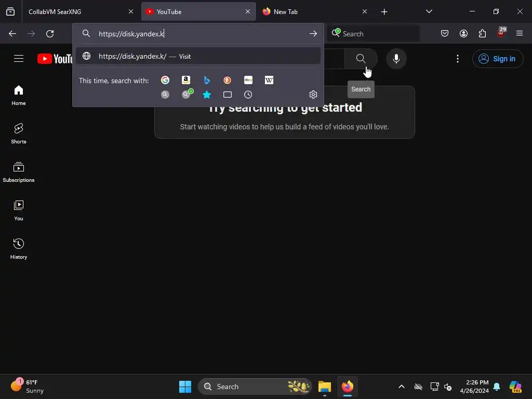Click the go arrow in the address bar

pyautogui.click(x=313, y=34)
